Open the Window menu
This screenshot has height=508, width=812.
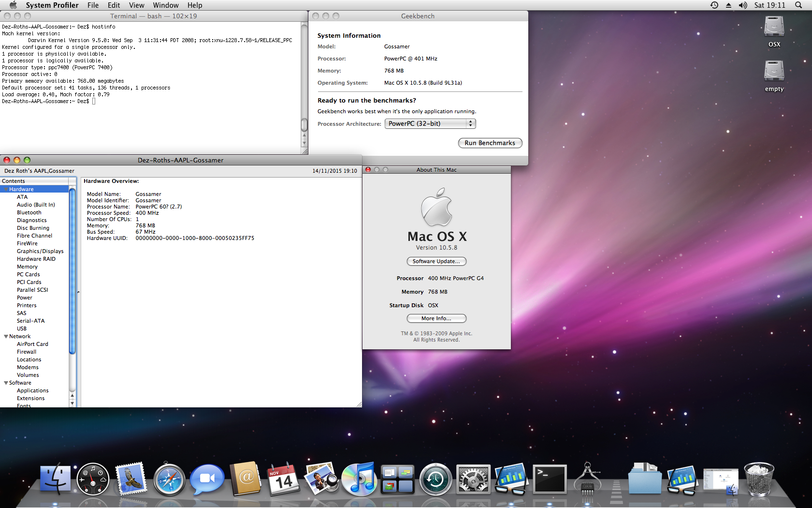[166, 5]
